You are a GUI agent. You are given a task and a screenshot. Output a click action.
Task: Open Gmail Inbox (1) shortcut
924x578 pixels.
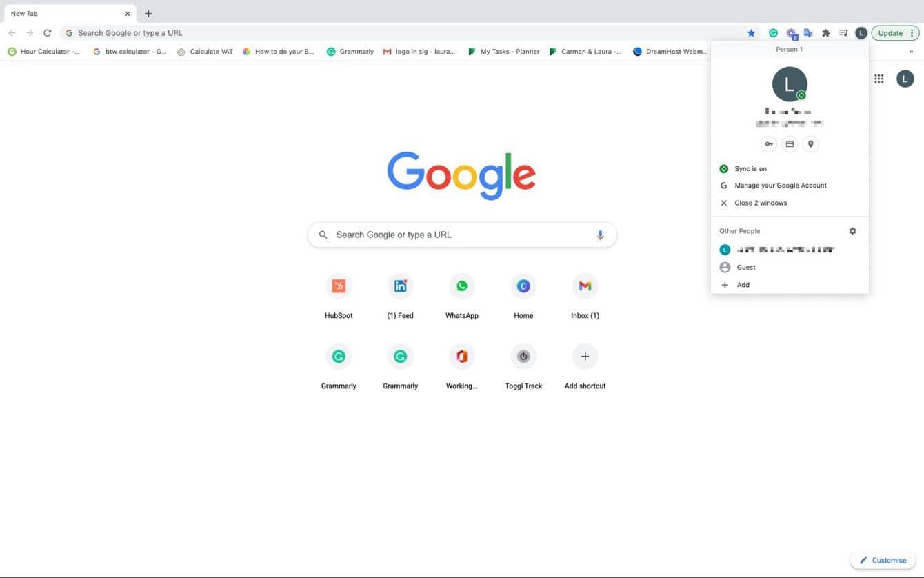(585, 297)
